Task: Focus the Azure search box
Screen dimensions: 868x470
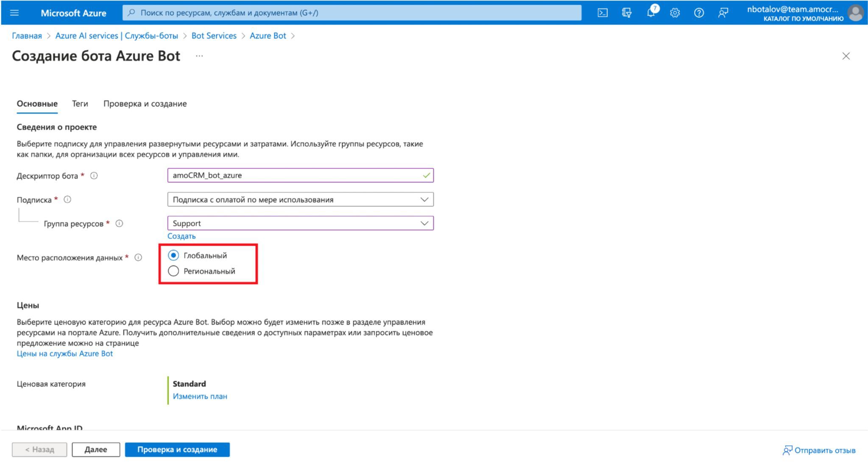Action: click(352, 13)
